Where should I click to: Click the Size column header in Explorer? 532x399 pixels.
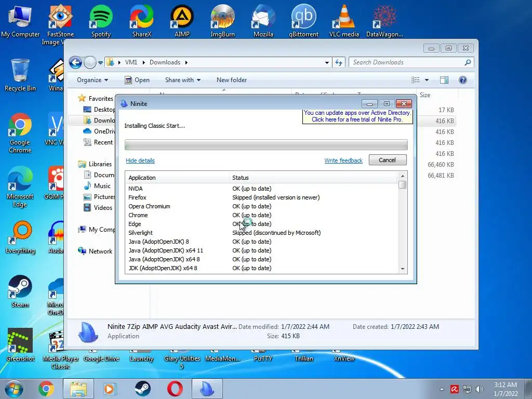pos(437,95)
